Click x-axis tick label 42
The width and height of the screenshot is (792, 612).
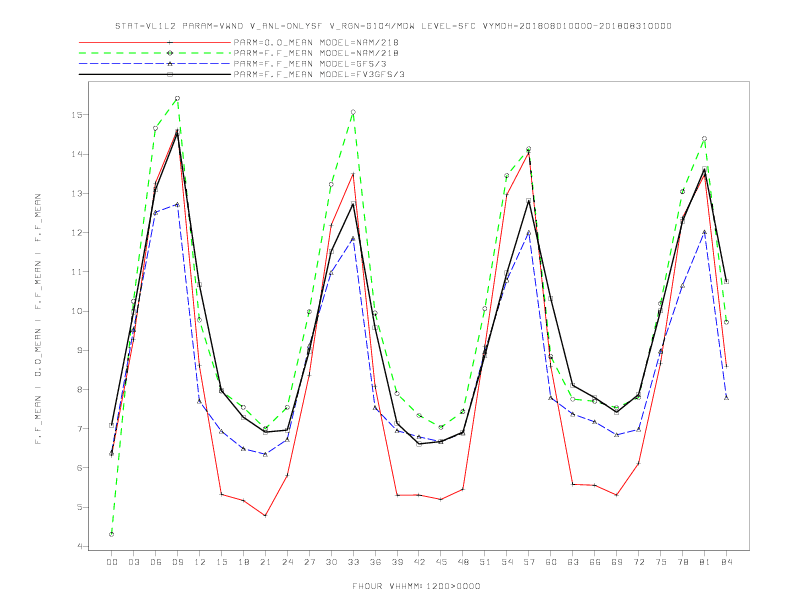[x=419, y=562]
